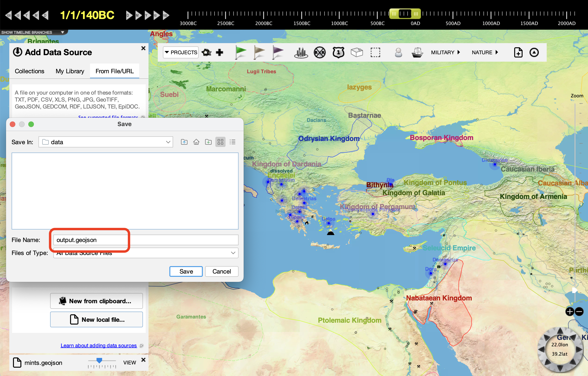Switch Save dialog to list view
Screen dimensions: 588x376
[233, 142]
